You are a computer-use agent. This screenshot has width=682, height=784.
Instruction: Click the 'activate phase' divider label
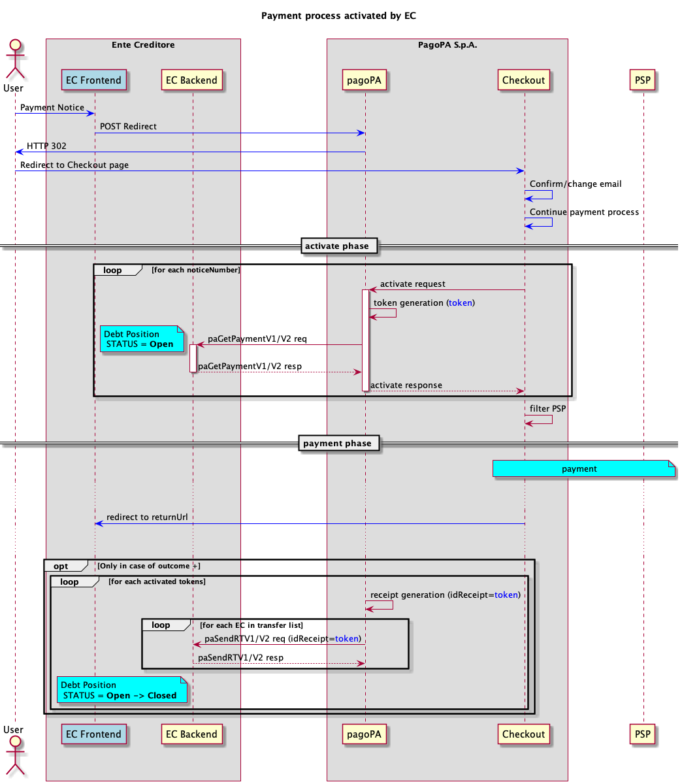tap(337, 246)
